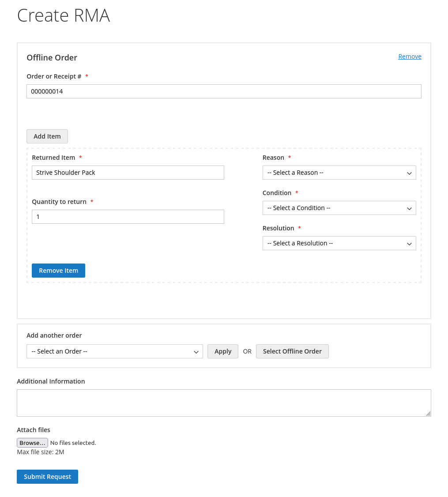The image size is (448, 497).
Task: Open the Condition dropdown
Action: [339, 208]
